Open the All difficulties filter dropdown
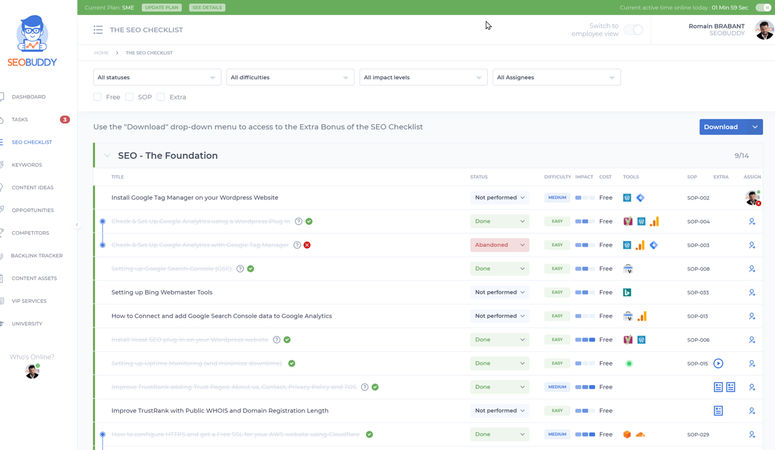 (x=290, y=77)
